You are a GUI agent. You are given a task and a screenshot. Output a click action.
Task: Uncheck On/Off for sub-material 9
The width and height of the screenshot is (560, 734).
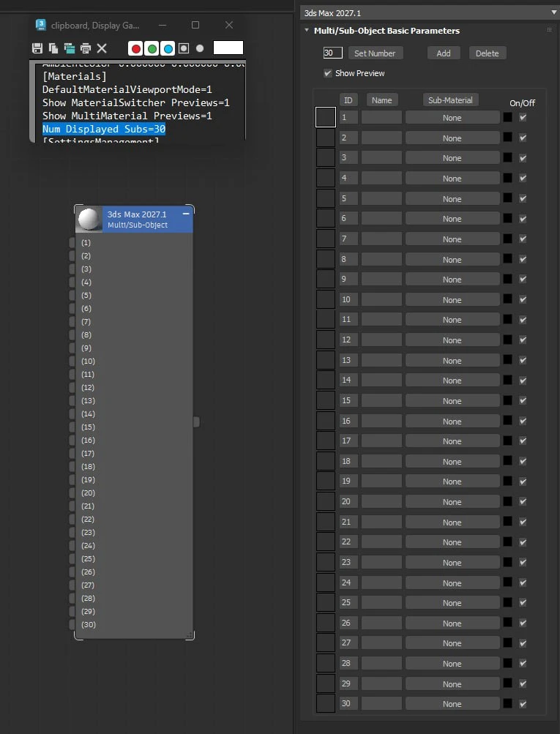tap(523, 279)
